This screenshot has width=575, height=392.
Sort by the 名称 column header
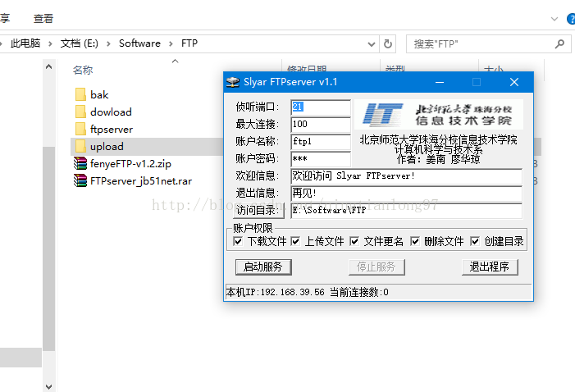point(83,70)
